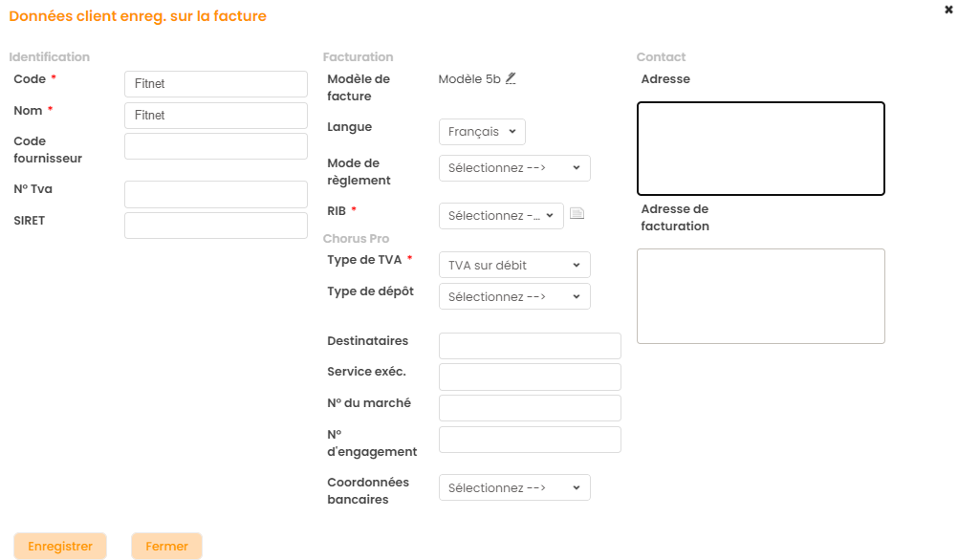This screenshot has width=958, height=560.
Task: Open the Langue dropdown
Action: [x=482, y=132]
